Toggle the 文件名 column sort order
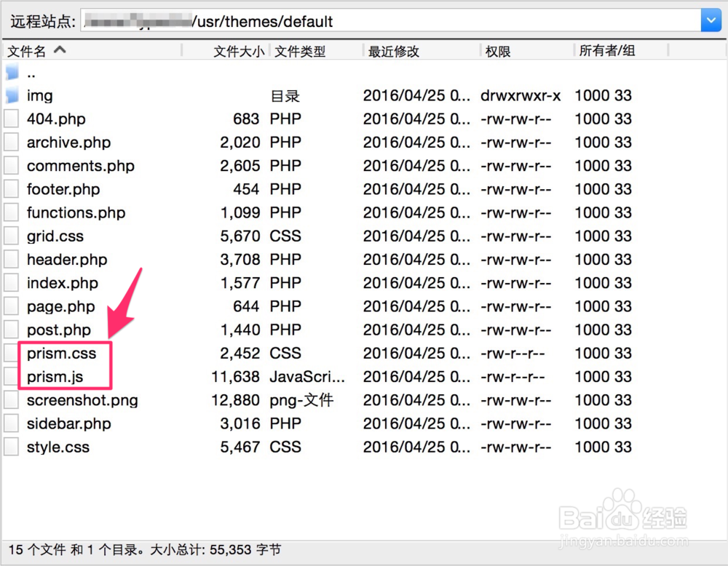728x566 pixels. click(x=36, y=50)
